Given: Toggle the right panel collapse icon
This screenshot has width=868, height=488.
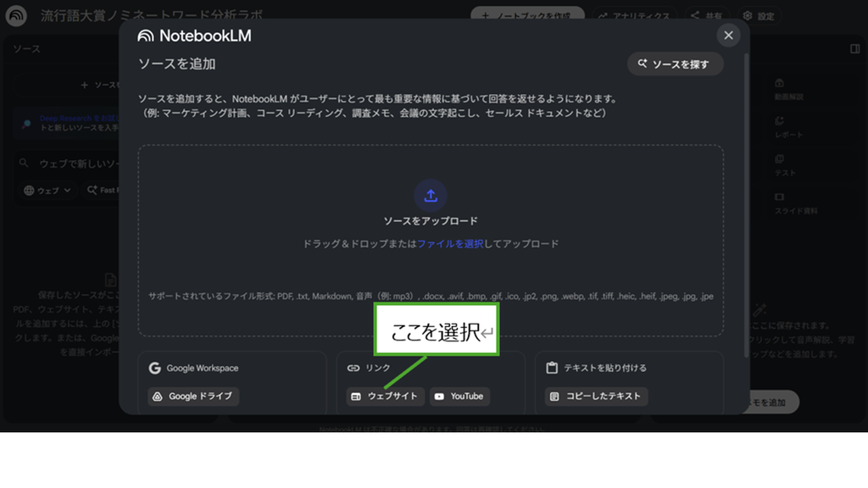Looking at the screenshot, I should pyautogui.click(x=854, y=49).
